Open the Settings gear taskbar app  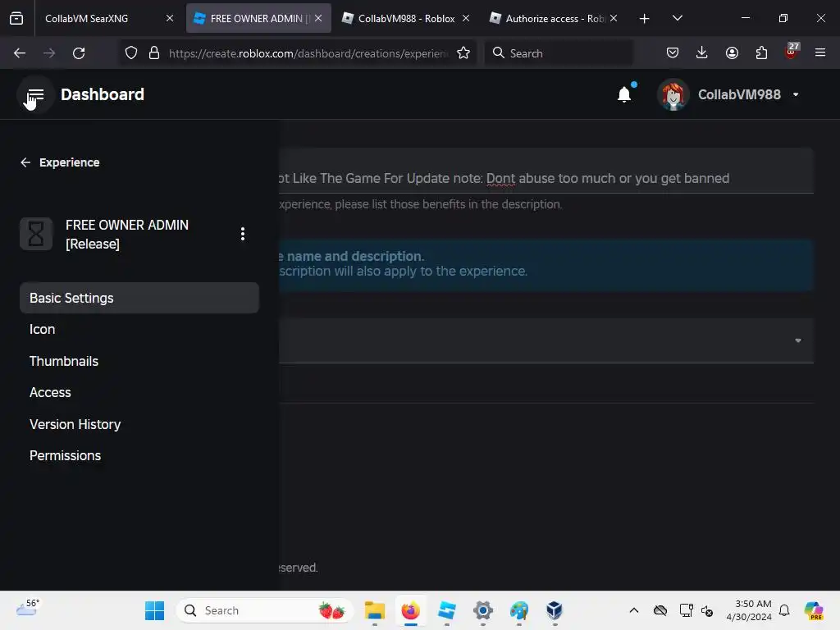[482, 610]
